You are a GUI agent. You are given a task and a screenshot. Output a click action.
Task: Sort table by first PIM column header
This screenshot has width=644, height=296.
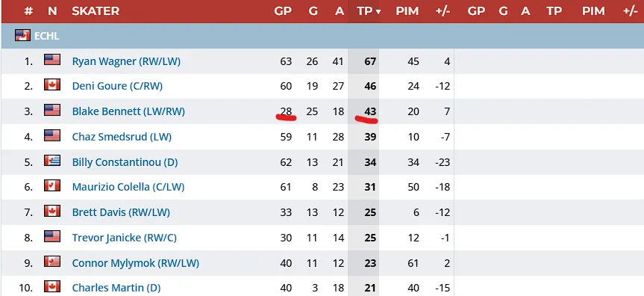(407, 11)
